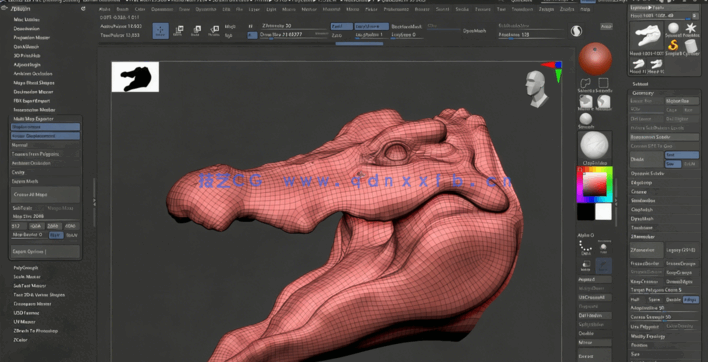Select the Cylinder3D tool icon
This screenshot has height=362, width=708.
point(690,46)
